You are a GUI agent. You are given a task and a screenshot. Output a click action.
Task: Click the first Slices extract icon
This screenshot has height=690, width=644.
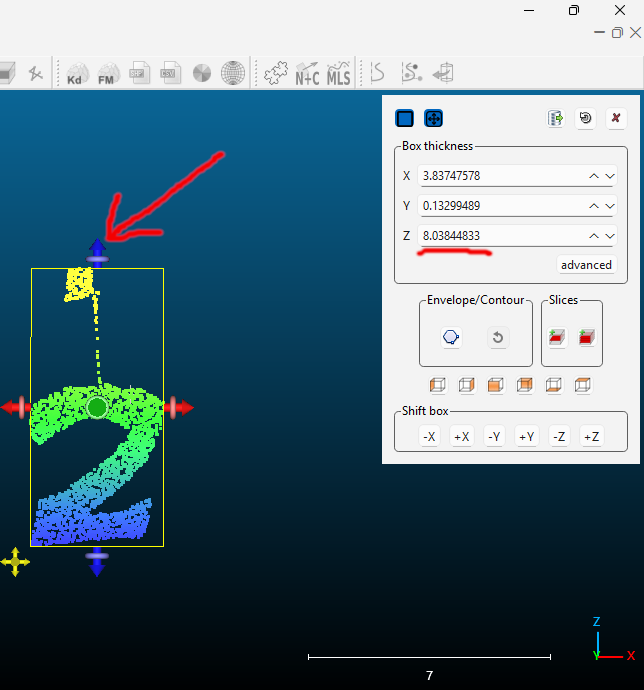[x=557, y=338]
